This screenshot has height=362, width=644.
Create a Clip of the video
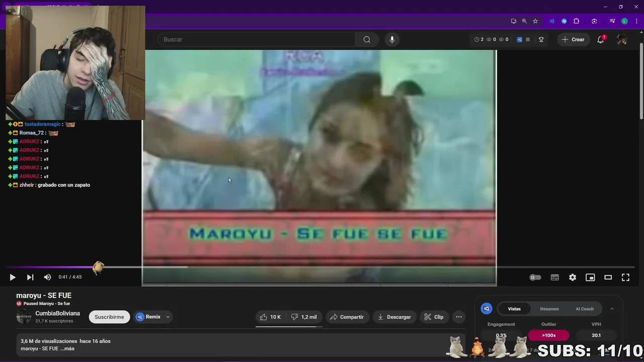tap(434, 317)
